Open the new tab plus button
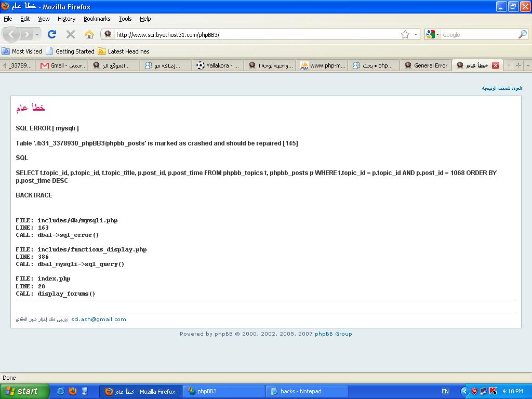The height and width of the screenshot is (399, 532). click(x=518, y=65)
